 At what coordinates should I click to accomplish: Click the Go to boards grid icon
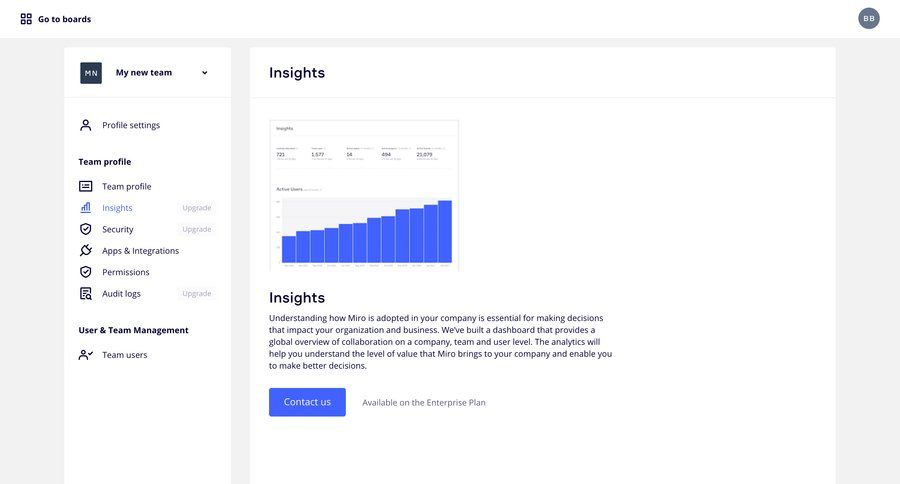[x=26, y=19]
